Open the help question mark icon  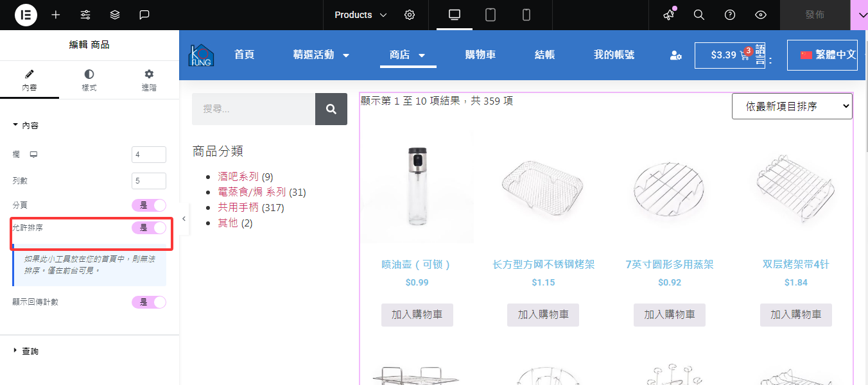coord(730,15)
